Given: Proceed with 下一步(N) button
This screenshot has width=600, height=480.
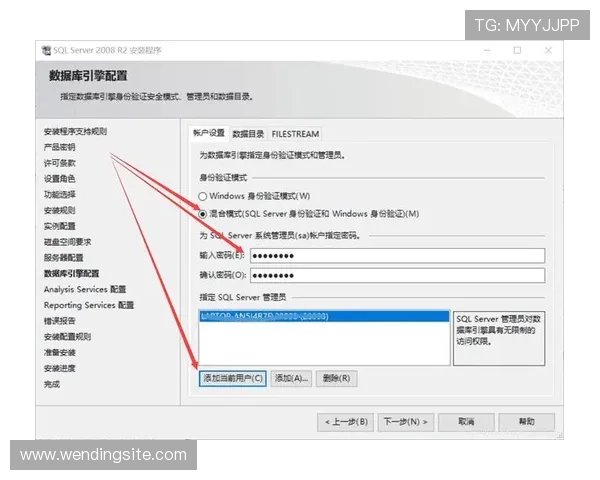Looking at the screenshot, I should (x=406, y=422).
